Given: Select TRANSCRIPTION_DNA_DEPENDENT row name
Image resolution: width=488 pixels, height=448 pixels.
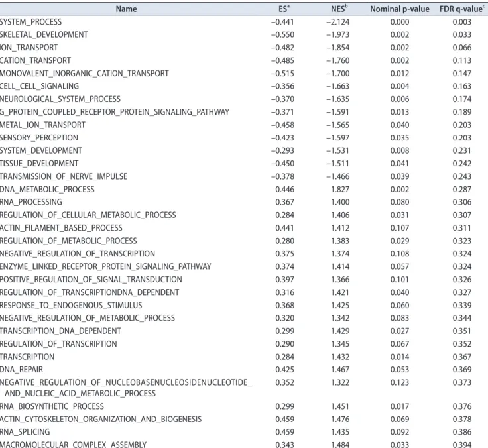Looking at the screenshot, I should [60, 331].
